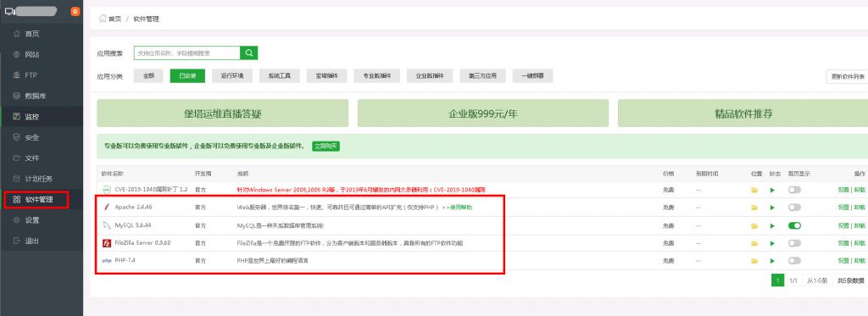The width and height of the screenshot is (868, 316).
Task: Click the green play status icon for MySQL 5.6.44
Action: 772,226
